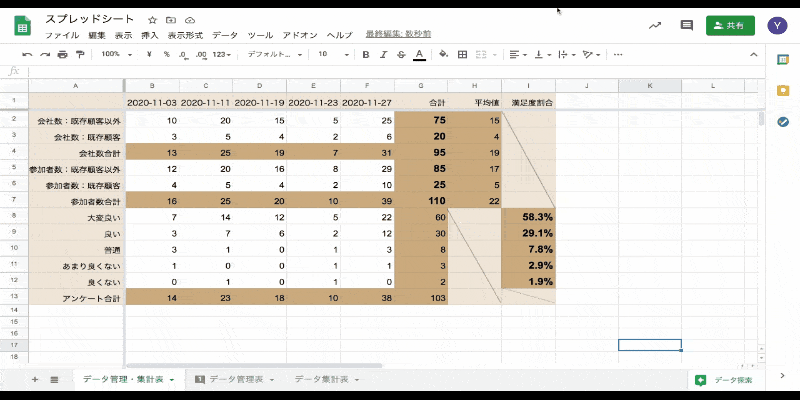This screenshot has width=800, height=400.
Task: Check cloud save status icon
Action: point(190,20)
